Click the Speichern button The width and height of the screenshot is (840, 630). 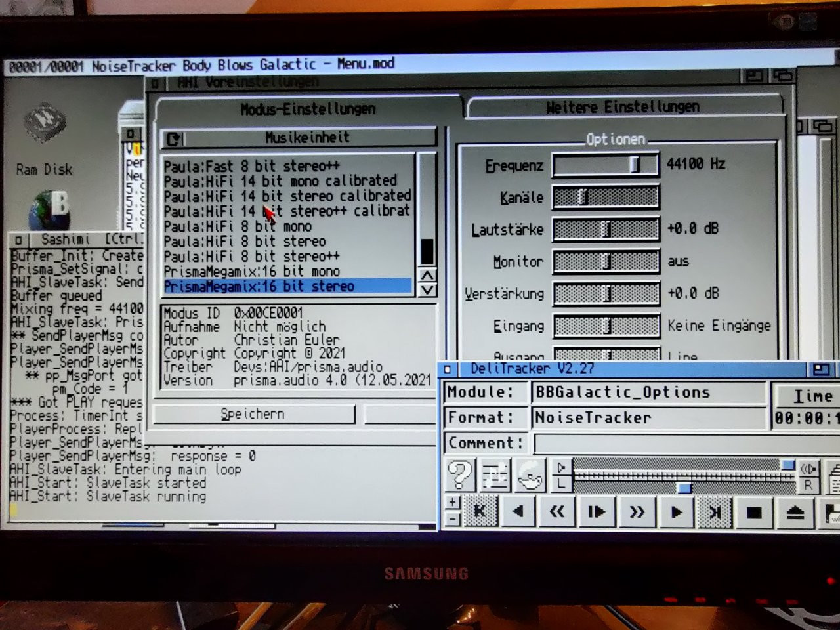[x=253, y=414]
